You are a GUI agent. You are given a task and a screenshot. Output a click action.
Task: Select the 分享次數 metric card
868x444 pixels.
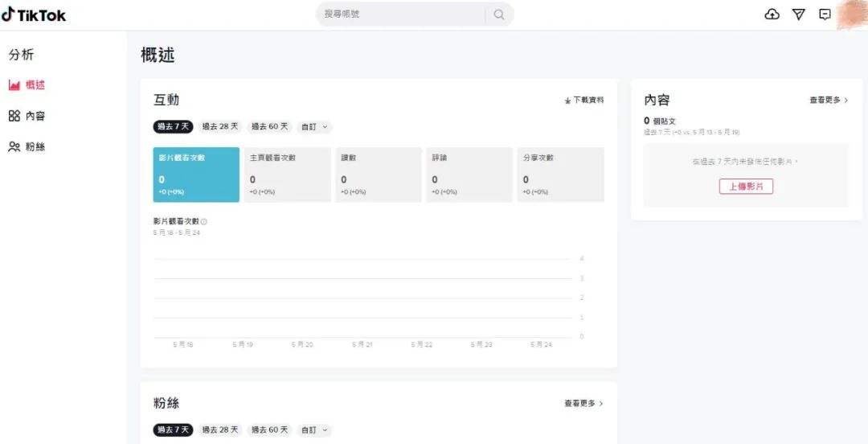pyautogui.click(x=560, y=175)
